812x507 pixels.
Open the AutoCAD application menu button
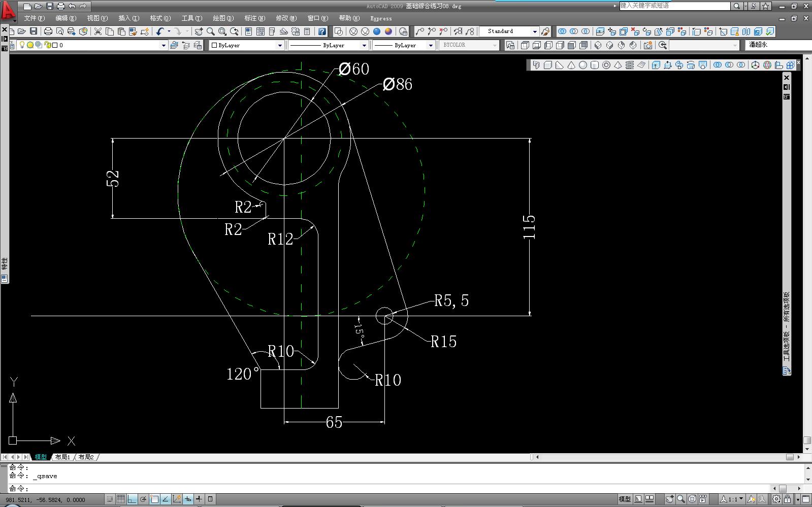(x=8, y=11)
